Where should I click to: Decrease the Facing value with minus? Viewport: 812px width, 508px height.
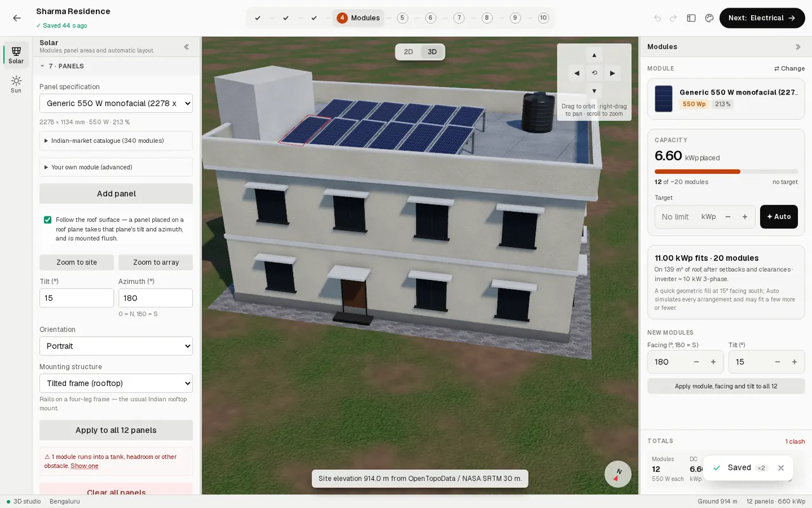(x=697, y=362)
